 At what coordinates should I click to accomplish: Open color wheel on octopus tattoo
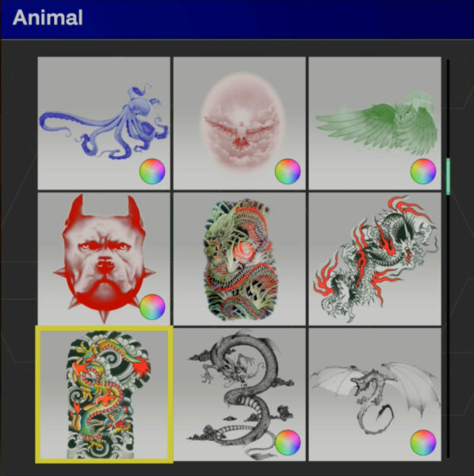(152, 171)
